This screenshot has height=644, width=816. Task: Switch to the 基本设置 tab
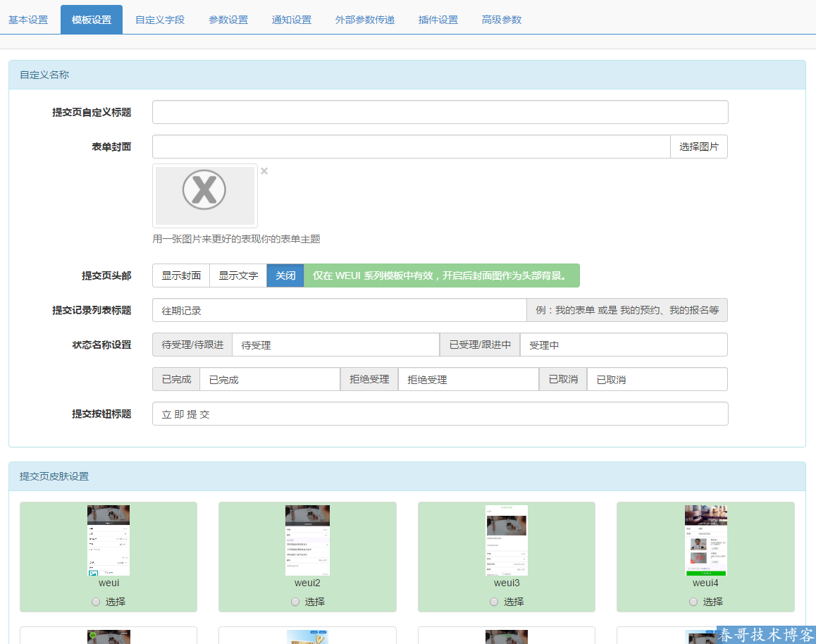coord(28,20)
